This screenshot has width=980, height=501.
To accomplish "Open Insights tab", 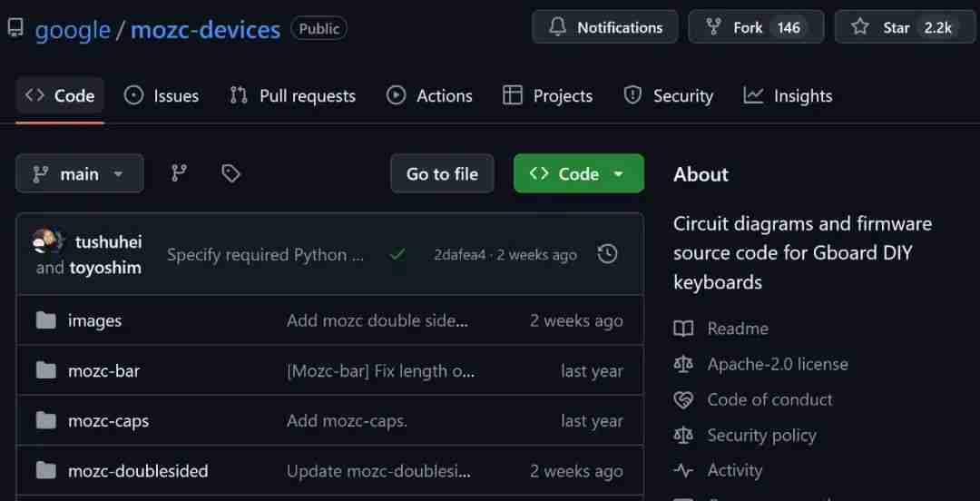I will pos(788,95).
